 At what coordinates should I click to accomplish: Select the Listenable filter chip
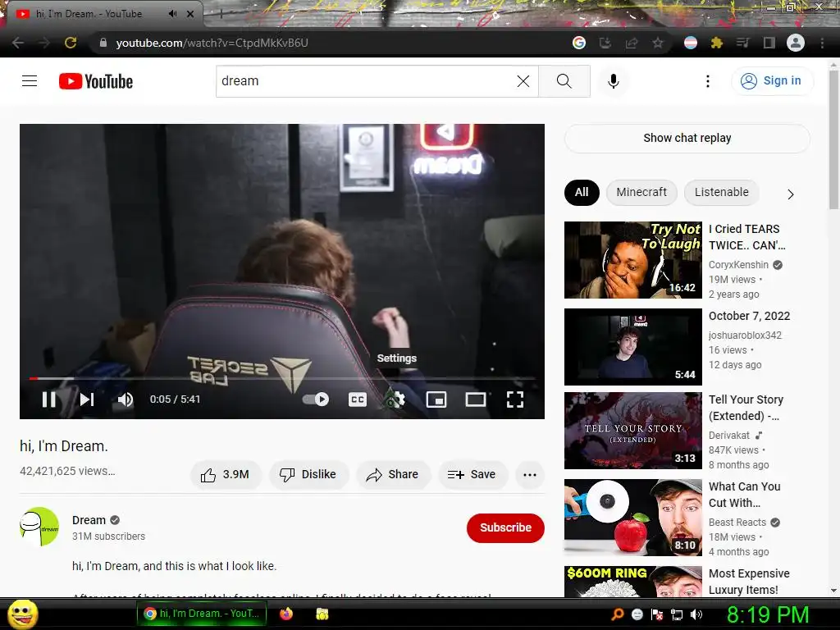point(721,192)
